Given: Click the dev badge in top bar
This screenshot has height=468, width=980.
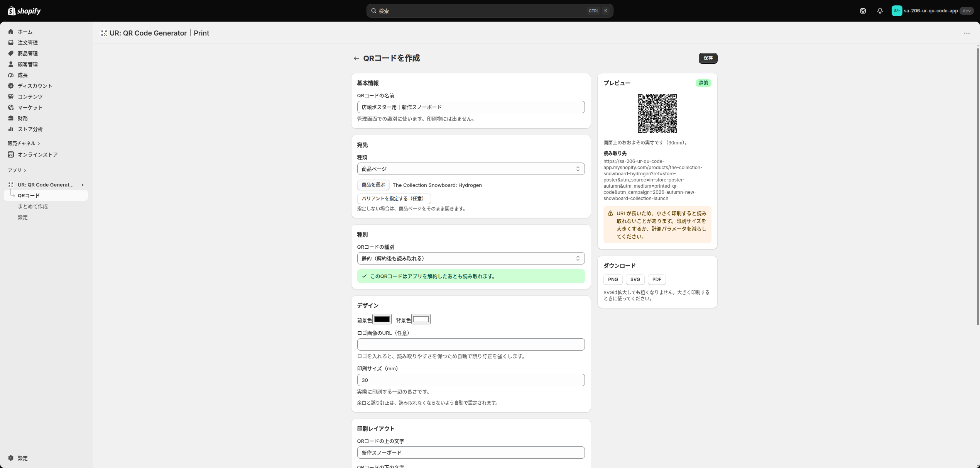Looking at the screenshot, I should pyautogui.click(x=966, y=11).
